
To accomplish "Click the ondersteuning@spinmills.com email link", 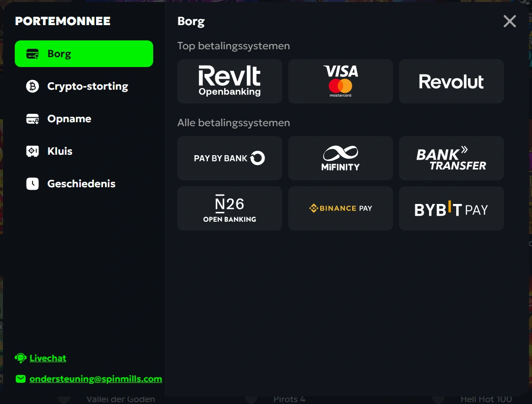I will click(96, 379).
